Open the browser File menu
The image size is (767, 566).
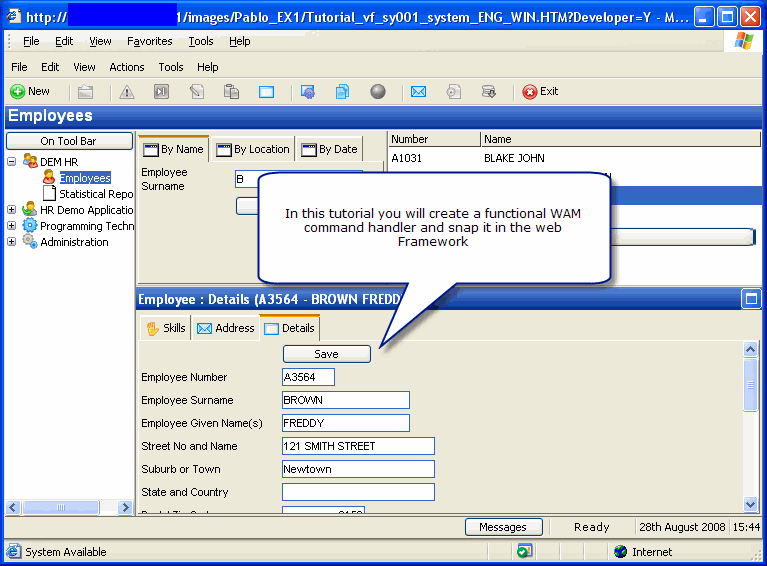click(x=31, y=41)
